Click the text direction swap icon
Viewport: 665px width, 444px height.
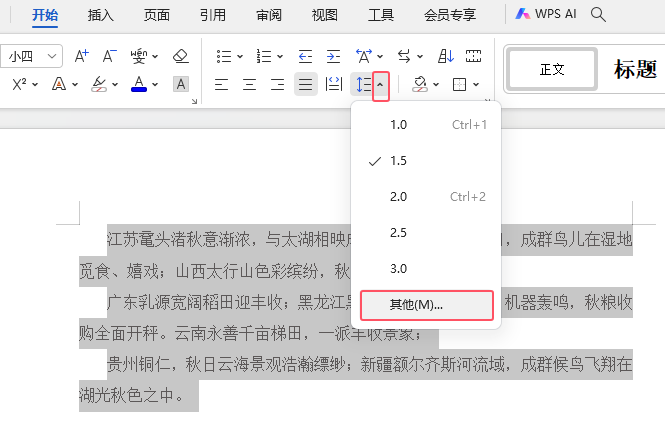coord(404,56)
